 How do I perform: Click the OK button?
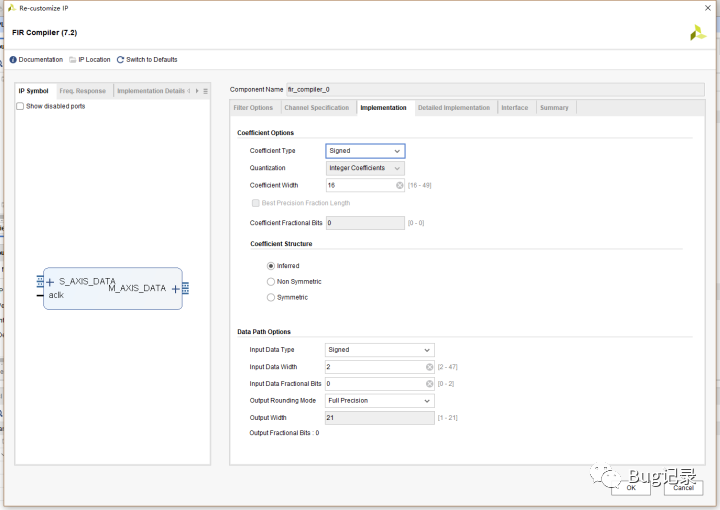tap(631, 488)
